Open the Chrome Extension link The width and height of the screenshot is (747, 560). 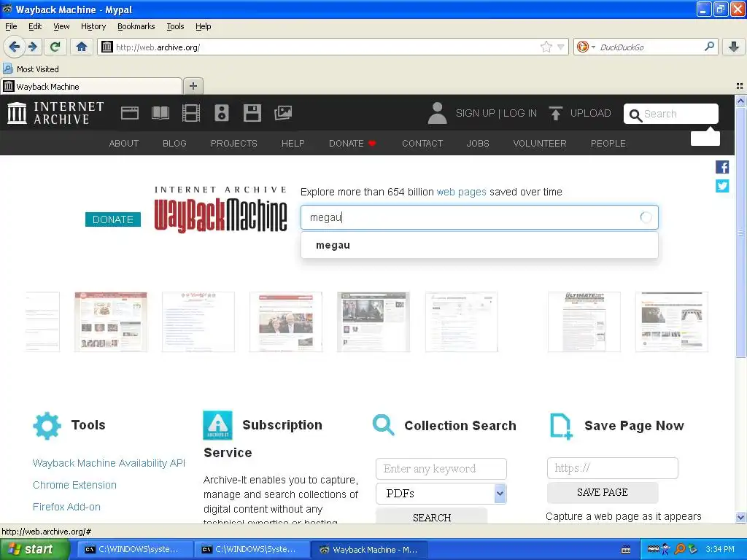pyautogui.click(x=74, y=485)
